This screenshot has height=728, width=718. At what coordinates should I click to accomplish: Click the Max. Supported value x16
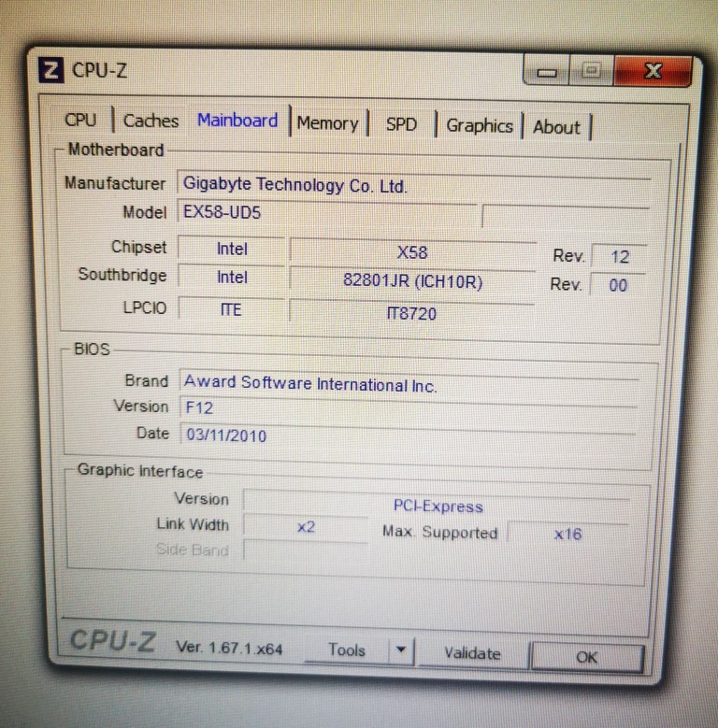click(x=567, y=534)
